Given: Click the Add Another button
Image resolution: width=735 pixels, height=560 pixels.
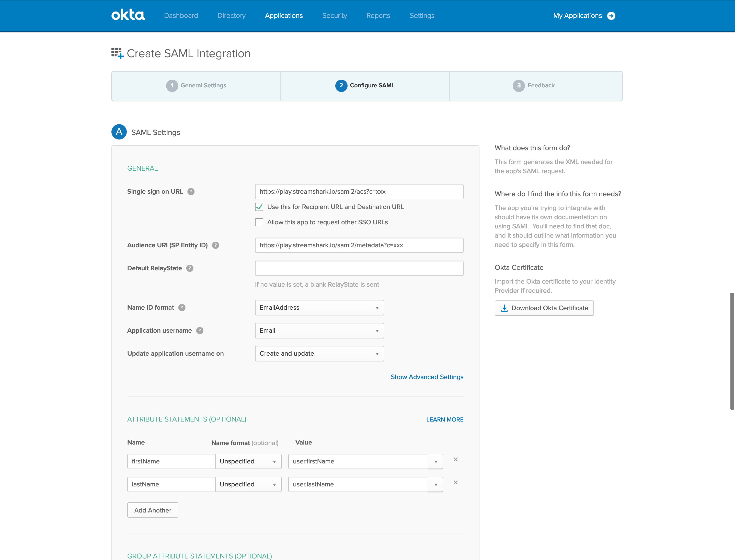Looking at the screenshot, I should tap(153, 510).
